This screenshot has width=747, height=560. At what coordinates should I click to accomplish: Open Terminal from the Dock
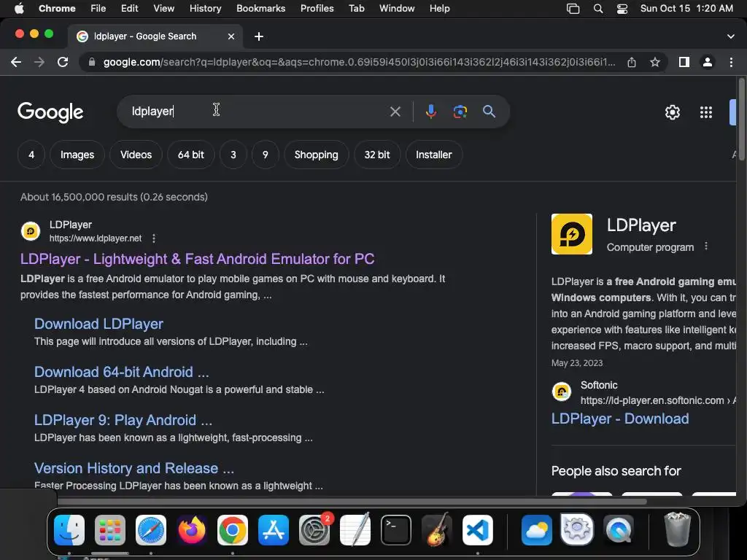396,530
